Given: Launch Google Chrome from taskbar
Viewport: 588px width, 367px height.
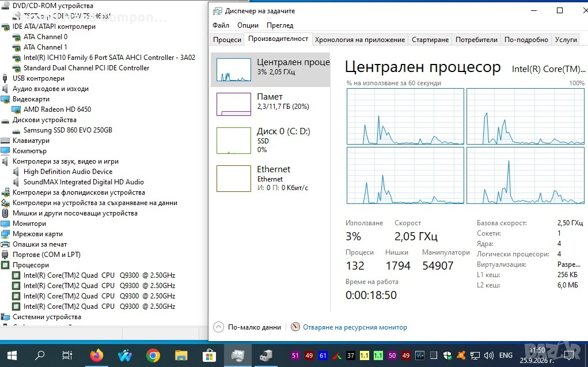Looking at the screenshot, I should [153, 355].
